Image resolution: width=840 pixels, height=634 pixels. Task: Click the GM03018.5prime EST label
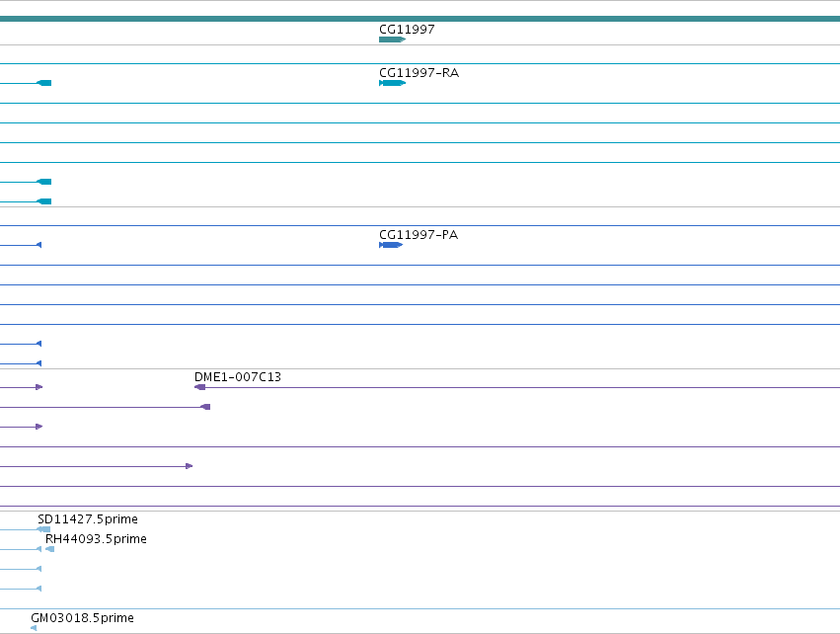point(82,618)
